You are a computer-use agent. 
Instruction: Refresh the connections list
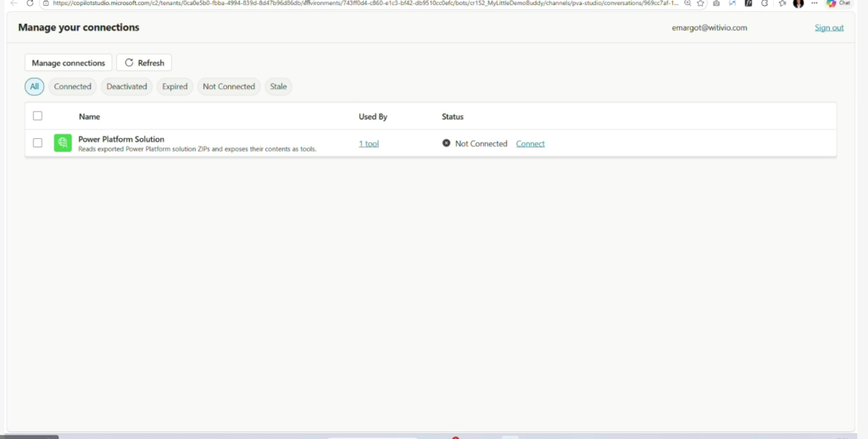144,63
